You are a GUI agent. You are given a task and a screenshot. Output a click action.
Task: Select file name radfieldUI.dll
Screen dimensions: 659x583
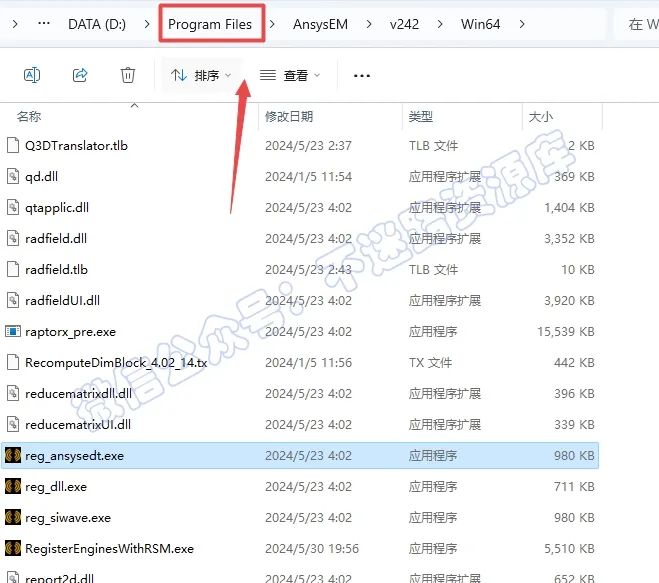pyautogui.click(x=63, y=301)
